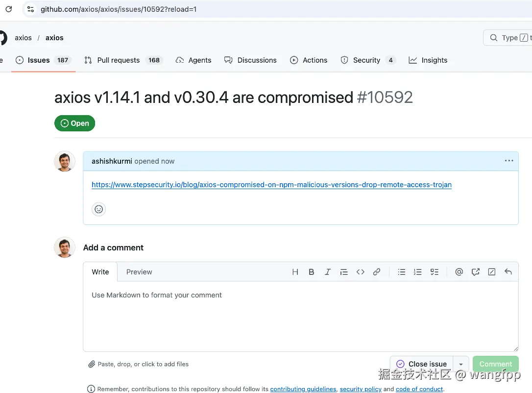Image resolution: width=532 pixels, height=393 pixels.
Task: Insert numbered list
Action: click(x=418, y=272)
